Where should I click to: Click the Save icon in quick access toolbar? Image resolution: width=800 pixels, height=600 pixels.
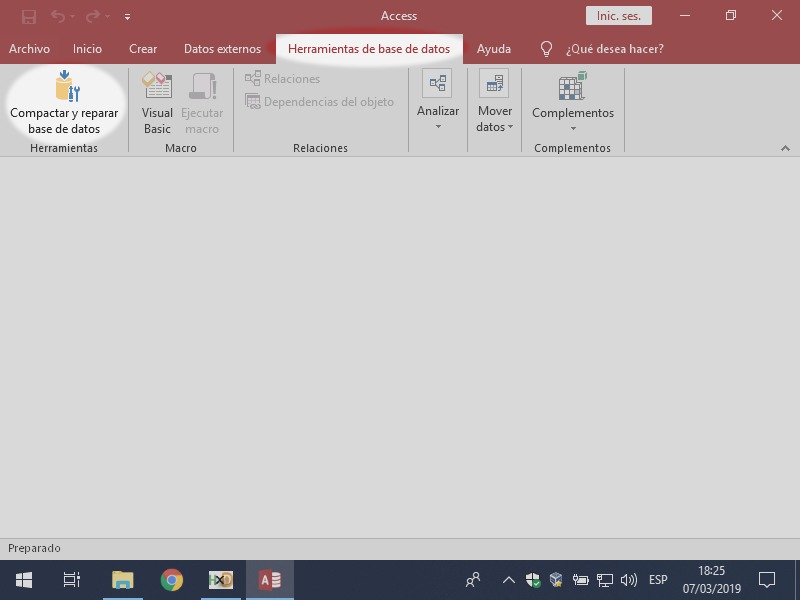point(29,16)
